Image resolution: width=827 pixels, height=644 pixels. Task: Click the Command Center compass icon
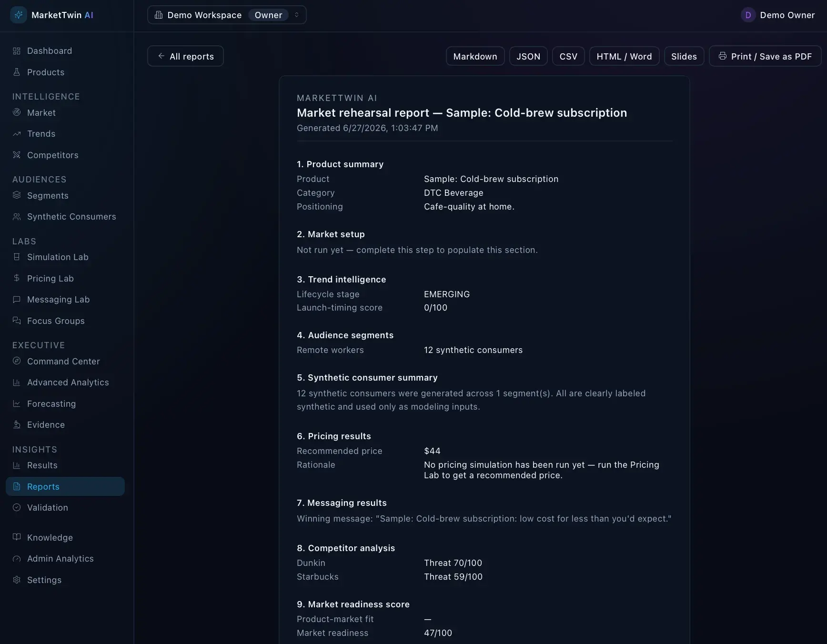coord(17,361)
